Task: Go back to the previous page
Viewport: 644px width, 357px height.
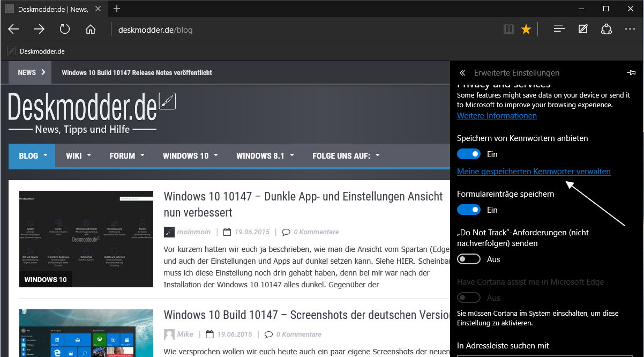Action: [x=13, y=29]
